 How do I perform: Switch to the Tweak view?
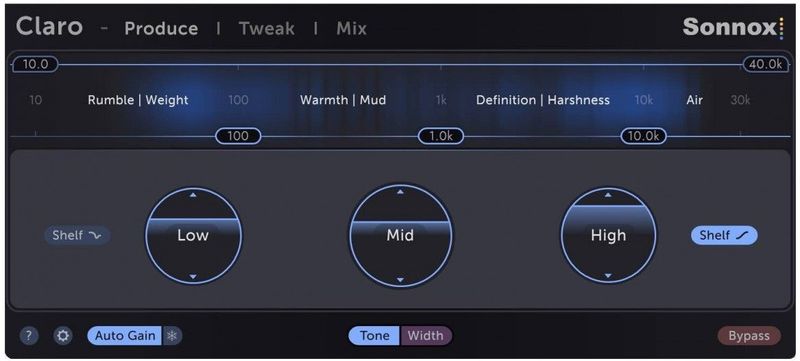pos(267,29)
